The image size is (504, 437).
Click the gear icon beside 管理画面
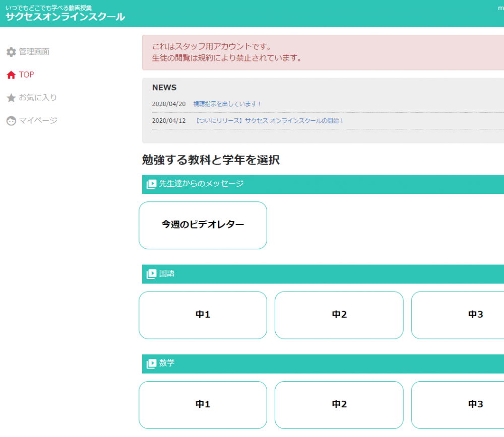click(11, 52)
